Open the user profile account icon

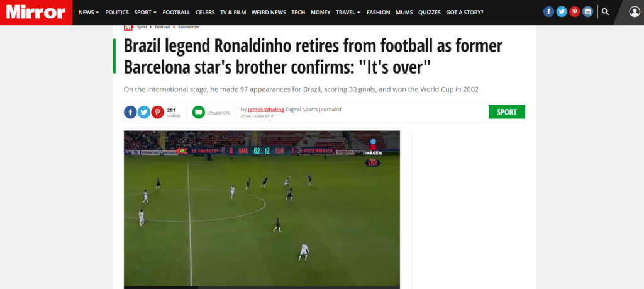click(x=635, y=12)
